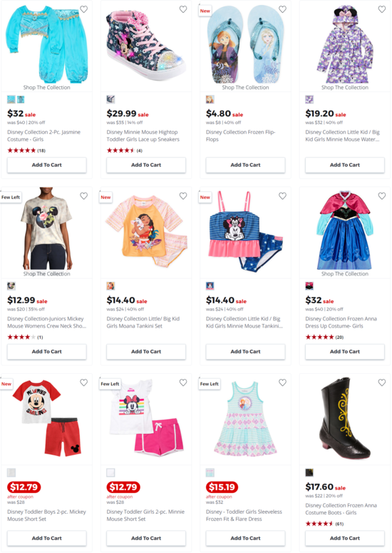Add Frozen Fit & Flare Dress to cart
The width and height of the screenshot is (392, 553).
245,538
